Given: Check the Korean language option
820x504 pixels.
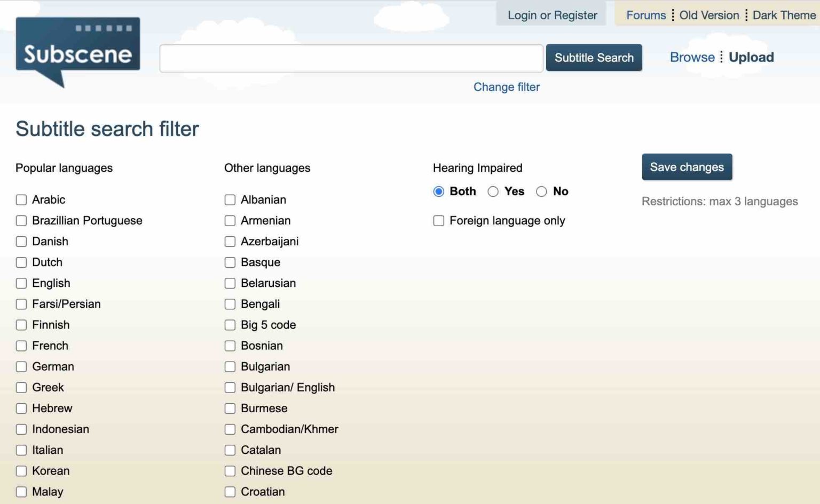Looking at the screenshot, I should pos(21,471).
